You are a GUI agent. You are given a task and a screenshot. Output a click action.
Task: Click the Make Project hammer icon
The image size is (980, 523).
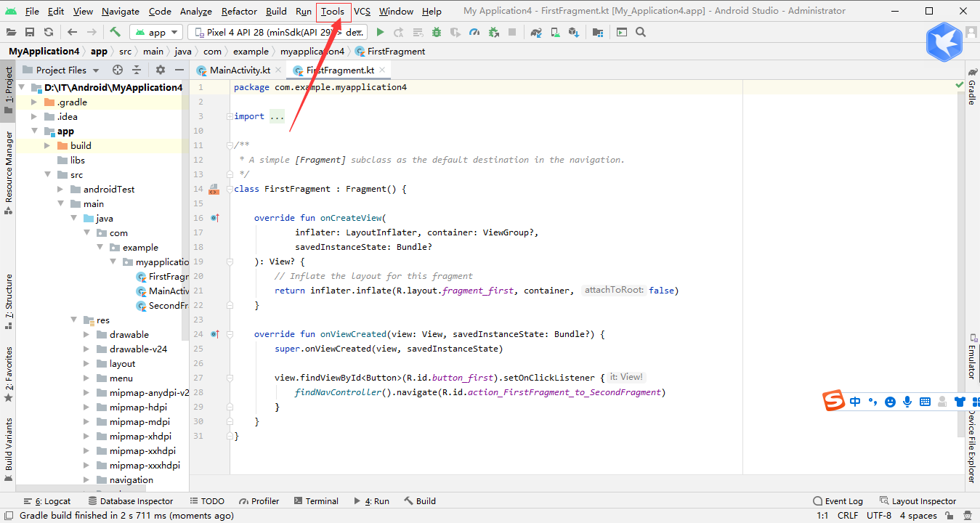116,32
